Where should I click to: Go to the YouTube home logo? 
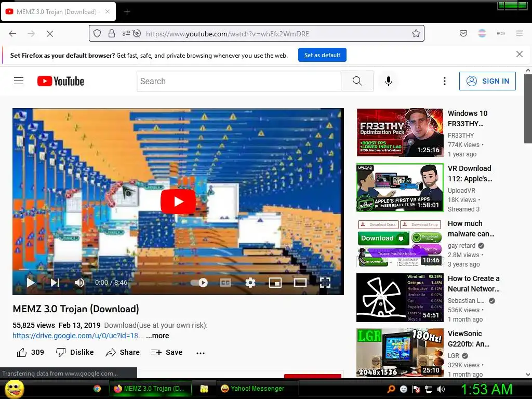click(61, 81)
